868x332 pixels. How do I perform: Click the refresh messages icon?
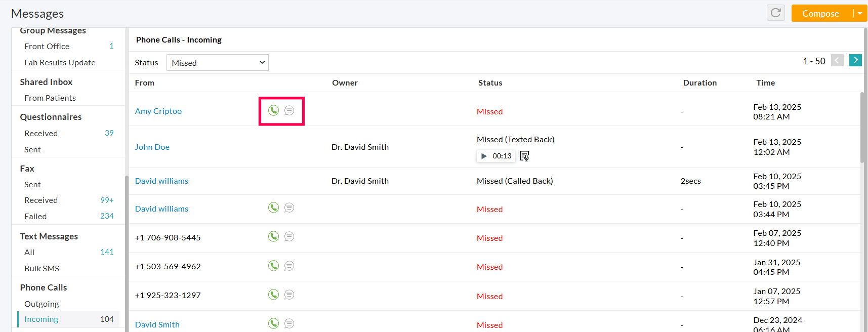775,13
